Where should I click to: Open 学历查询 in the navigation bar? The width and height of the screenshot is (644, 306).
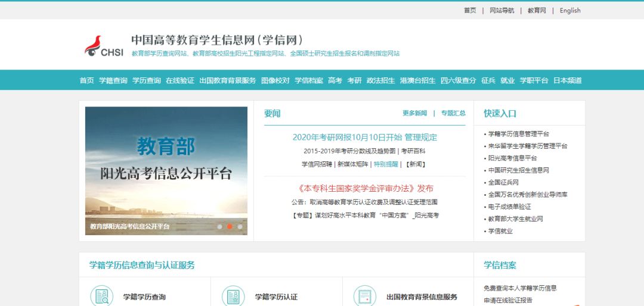coord(147,80)
